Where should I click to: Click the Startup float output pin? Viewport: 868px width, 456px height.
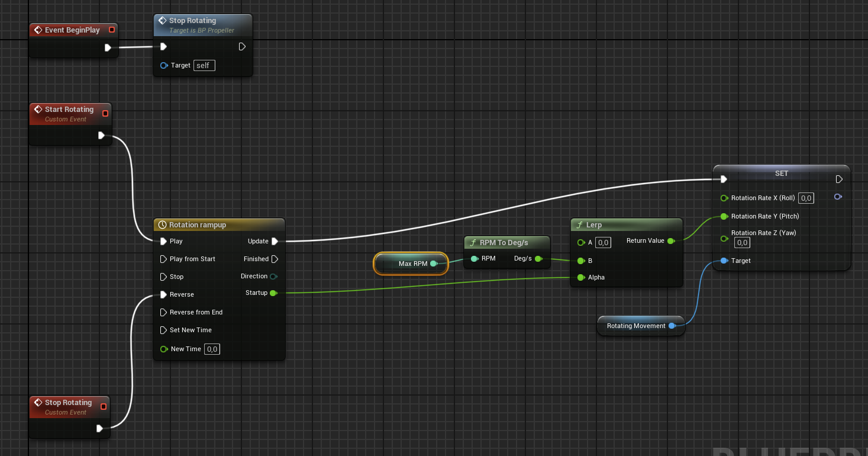[273, 293]
